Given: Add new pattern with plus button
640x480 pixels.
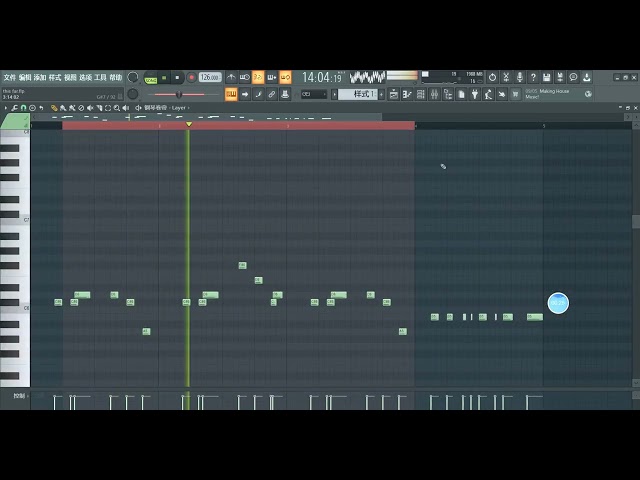Looking at the screenshot, I should click(382, 94).
